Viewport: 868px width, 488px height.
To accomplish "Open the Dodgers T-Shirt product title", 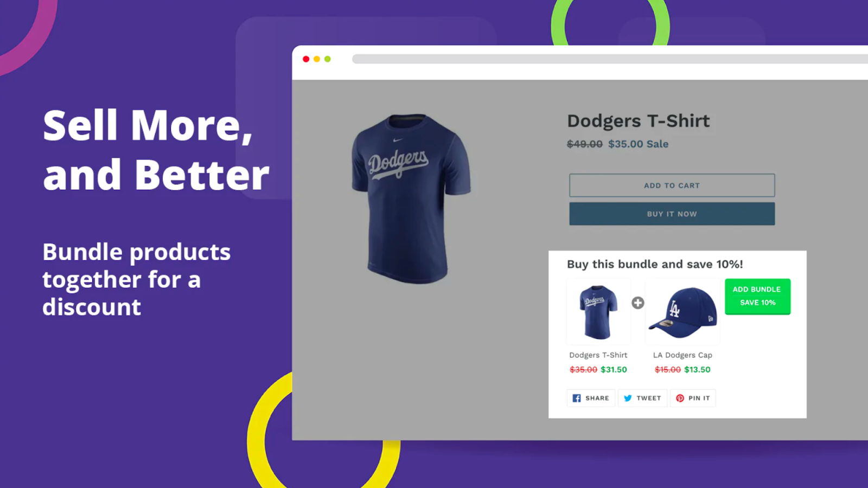I will [x=639, y=121].
